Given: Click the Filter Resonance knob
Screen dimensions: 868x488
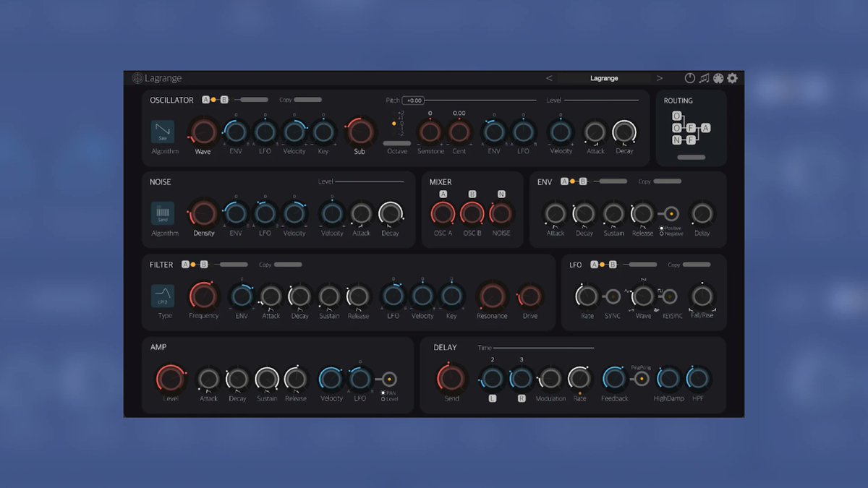Looking at the screenshot, I should [491, 296].
